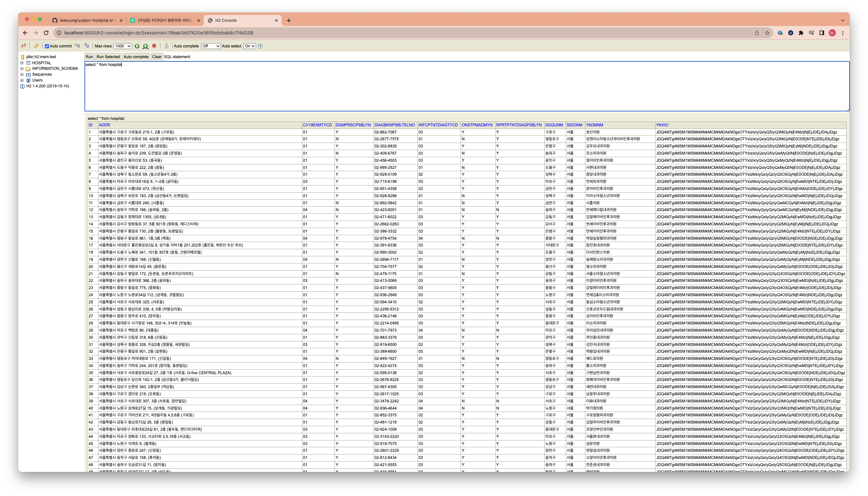Click the Refresh icon in toolbar

point(36,46)
